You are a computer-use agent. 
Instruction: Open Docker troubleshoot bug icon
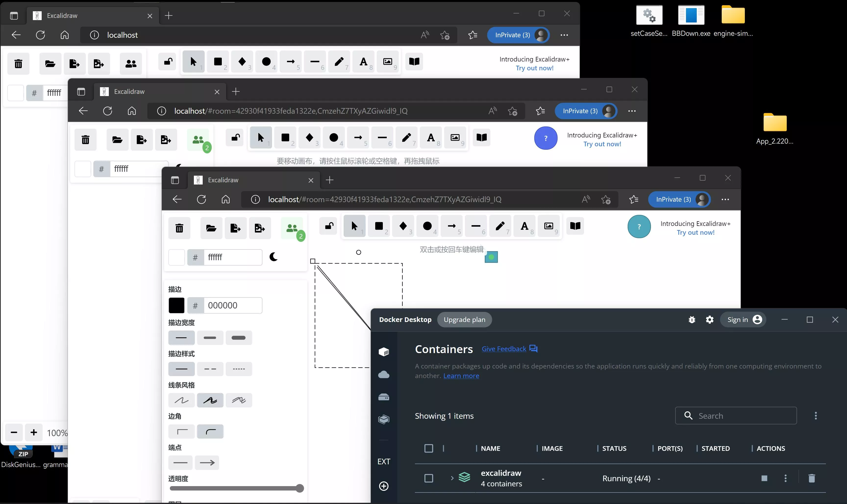(692, 320)
